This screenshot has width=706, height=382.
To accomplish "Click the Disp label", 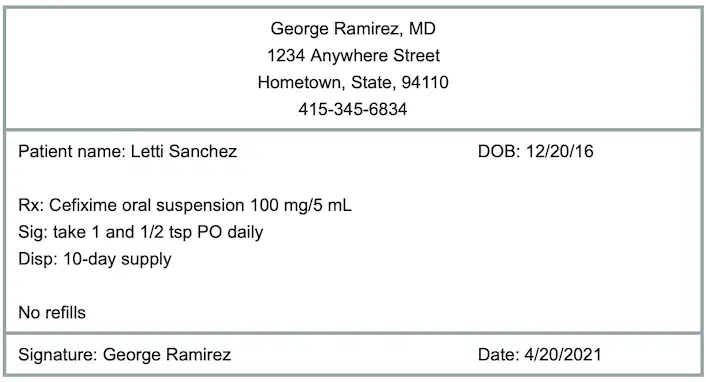I will [38, 259].
